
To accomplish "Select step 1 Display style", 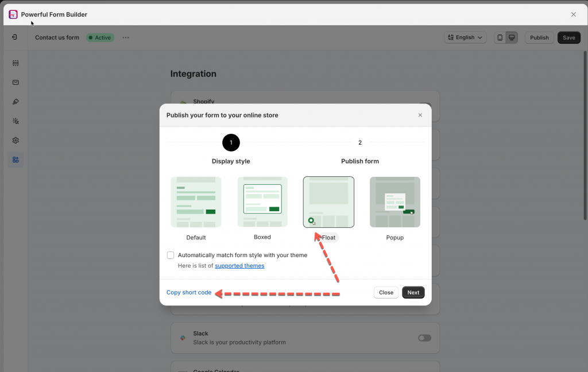I will point(231,143).
